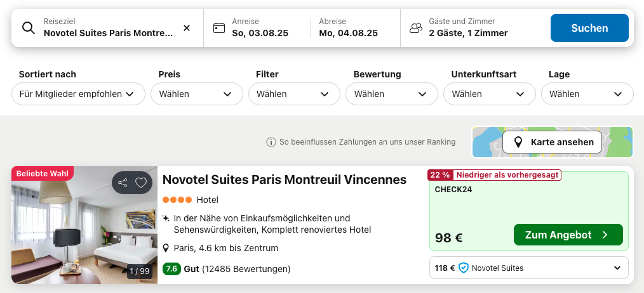Click the four-dot hotel star rating

click(177, 200)
